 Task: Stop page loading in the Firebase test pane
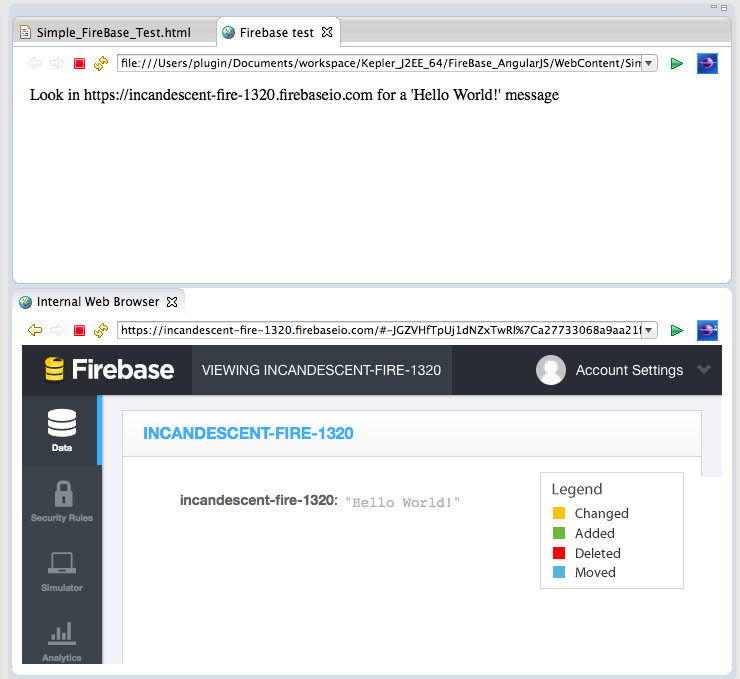79,64
